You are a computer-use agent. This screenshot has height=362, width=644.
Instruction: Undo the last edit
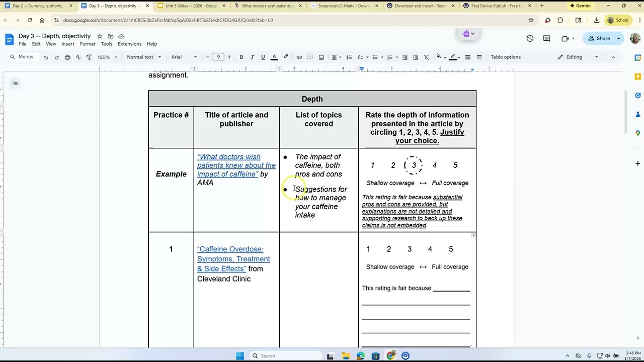point(46,57)
